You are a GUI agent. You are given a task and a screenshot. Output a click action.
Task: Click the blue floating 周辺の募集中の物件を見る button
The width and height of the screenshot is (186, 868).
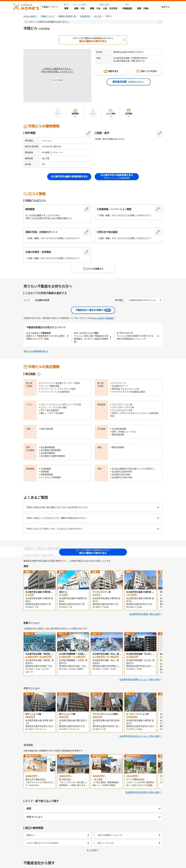coord(93,552)
